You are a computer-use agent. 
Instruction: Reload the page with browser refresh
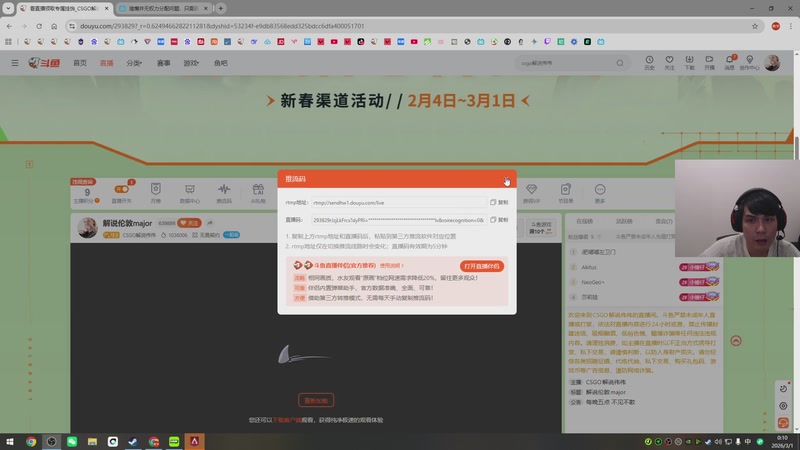click(x=39, y=26)
